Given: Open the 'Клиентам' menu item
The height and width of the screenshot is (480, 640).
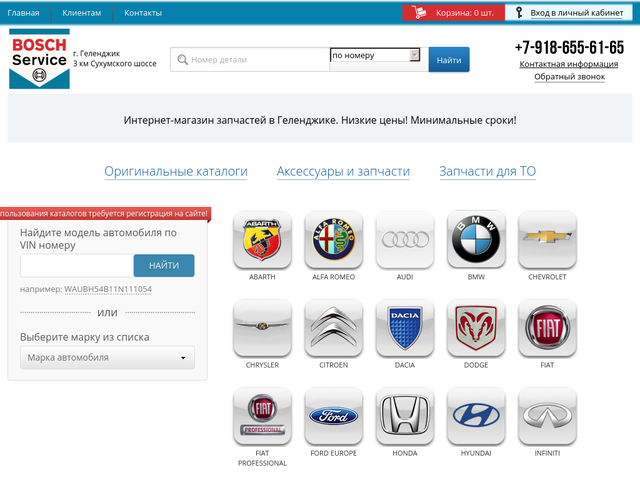Looking at the screenshot, I should tap(82, 13).
